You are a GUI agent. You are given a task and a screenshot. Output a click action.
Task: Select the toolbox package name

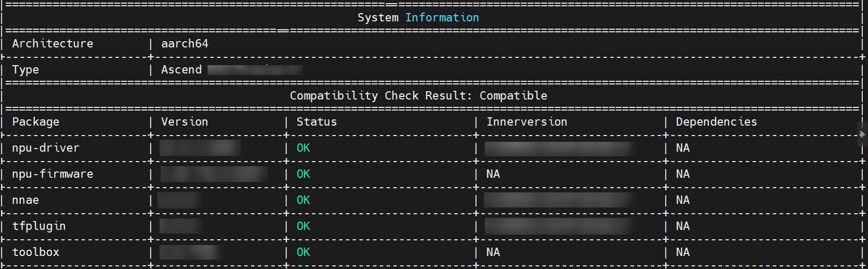coord(35,252)
